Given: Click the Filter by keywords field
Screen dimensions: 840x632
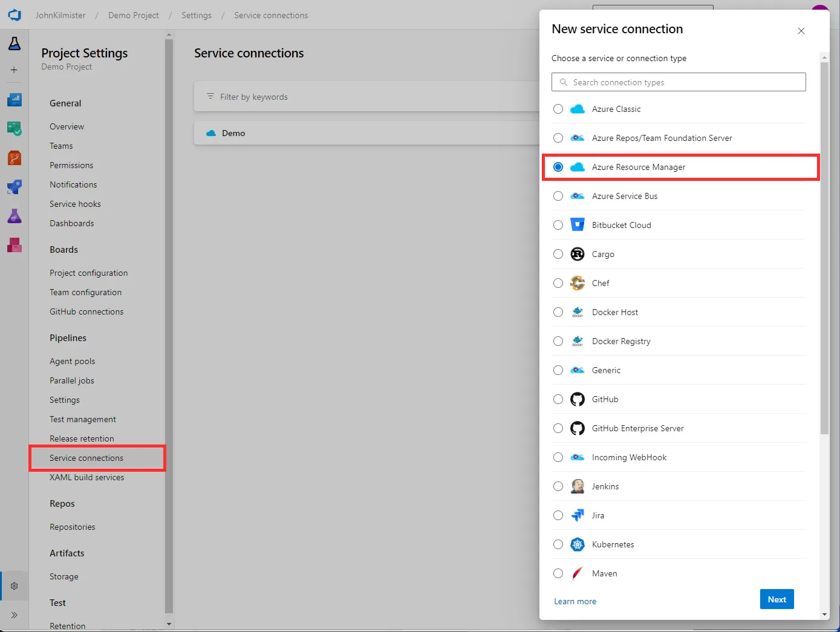Looking at the screenshot, I should [x=366, y=96].
